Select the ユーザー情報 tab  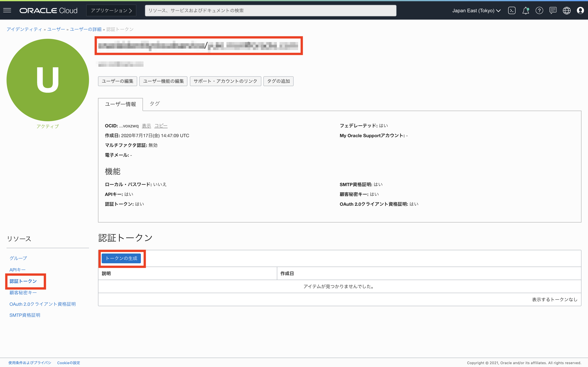pos(120,104)
